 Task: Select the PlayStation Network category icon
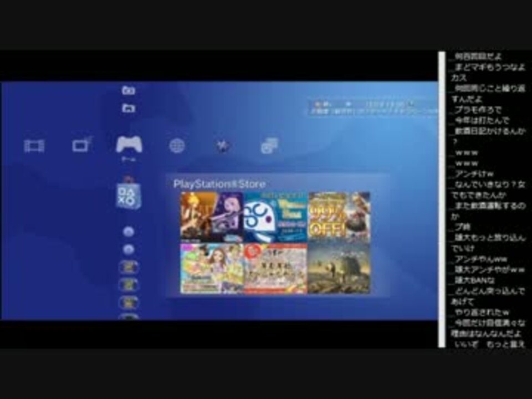coord(223,146)
